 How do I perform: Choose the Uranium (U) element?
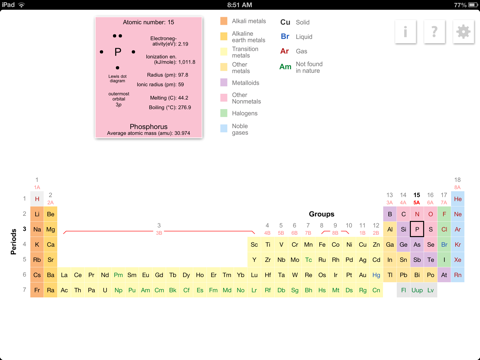[x=105, y=290]
